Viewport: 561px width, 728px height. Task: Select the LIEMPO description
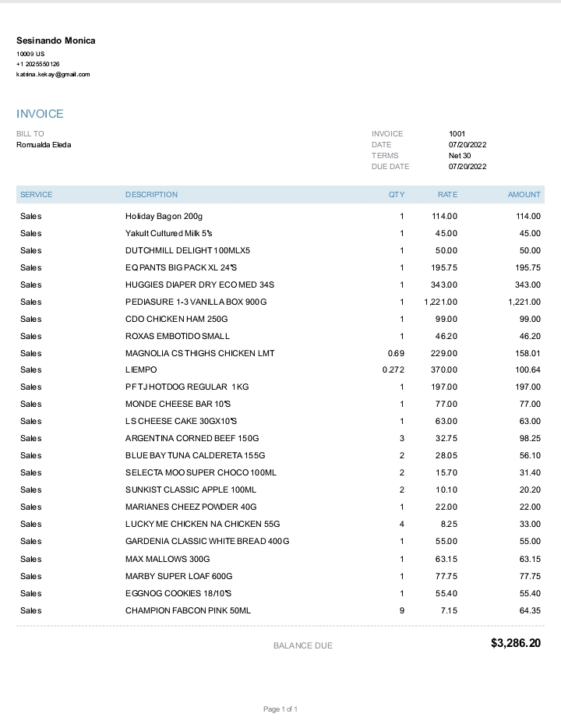click(x=141, y=370)
